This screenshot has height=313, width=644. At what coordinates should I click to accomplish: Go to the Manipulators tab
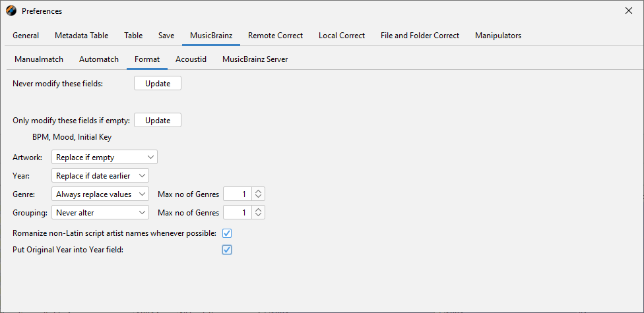coord(498,36)
